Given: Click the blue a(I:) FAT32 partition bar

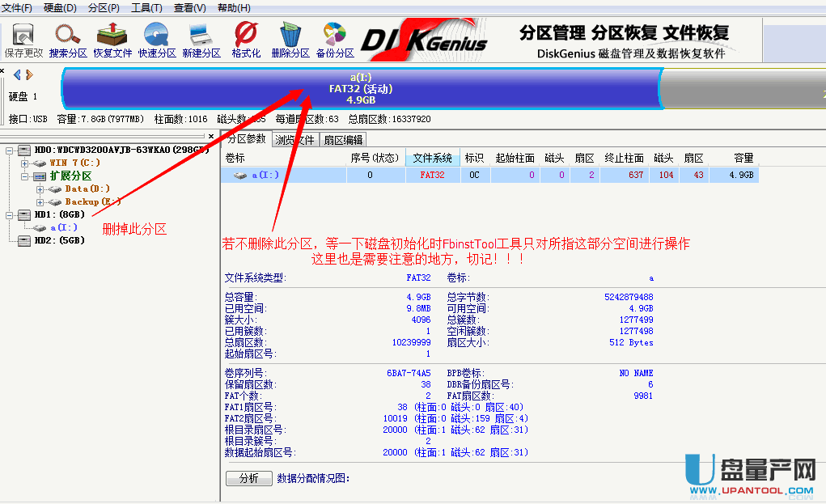Looking at the screenshot, I should [360, 88].
